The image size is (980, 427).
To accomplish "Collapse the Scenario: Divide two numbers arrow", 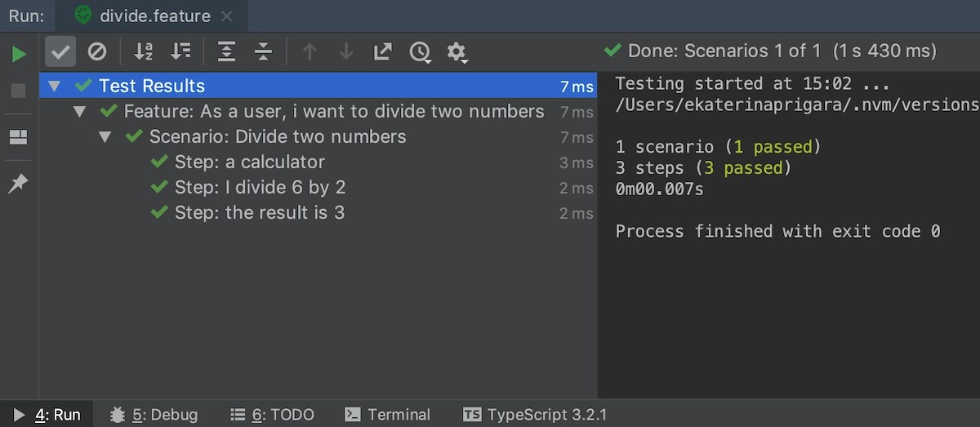I will (105, 136).
